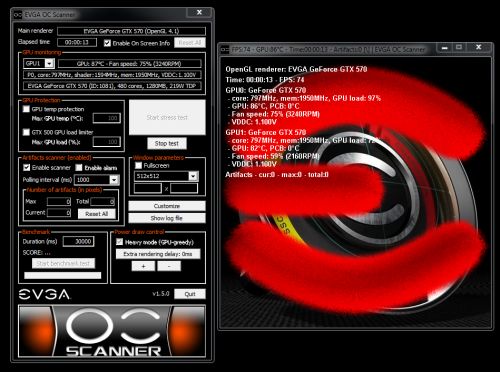
Task: Click the Reset All button beside Enable On Screen Info
Action: pyautogui.click(x=190, y=43)
